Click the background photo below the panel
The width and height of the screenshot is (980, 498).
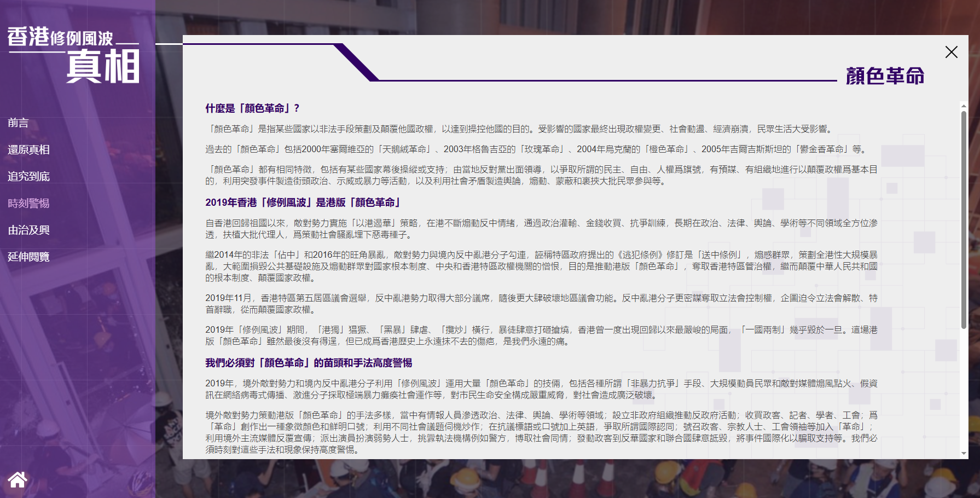(x=547, y=479)
